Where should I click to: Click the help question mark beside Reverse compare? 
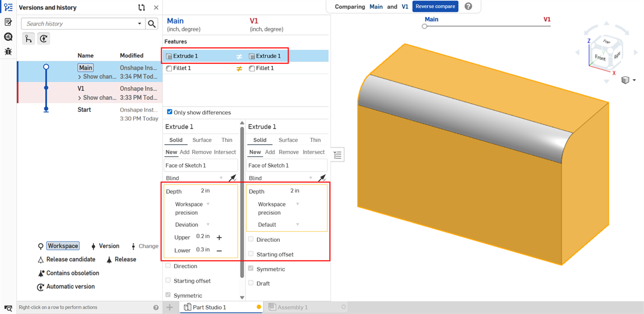(468, 7)
